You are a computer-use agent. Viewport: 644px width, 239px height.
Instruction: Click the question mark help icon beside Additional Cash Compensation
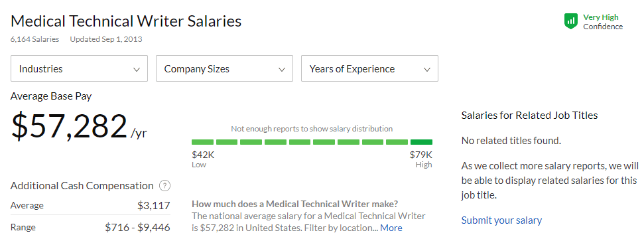point(164,186)
